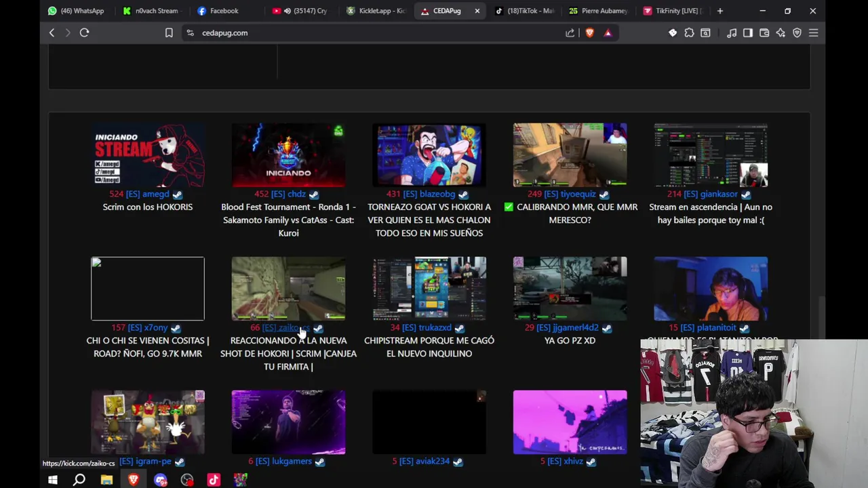868x488 pixels.
Task: Switch to the TikFinity [LIVE] tab
Action: tap(673, 11)
